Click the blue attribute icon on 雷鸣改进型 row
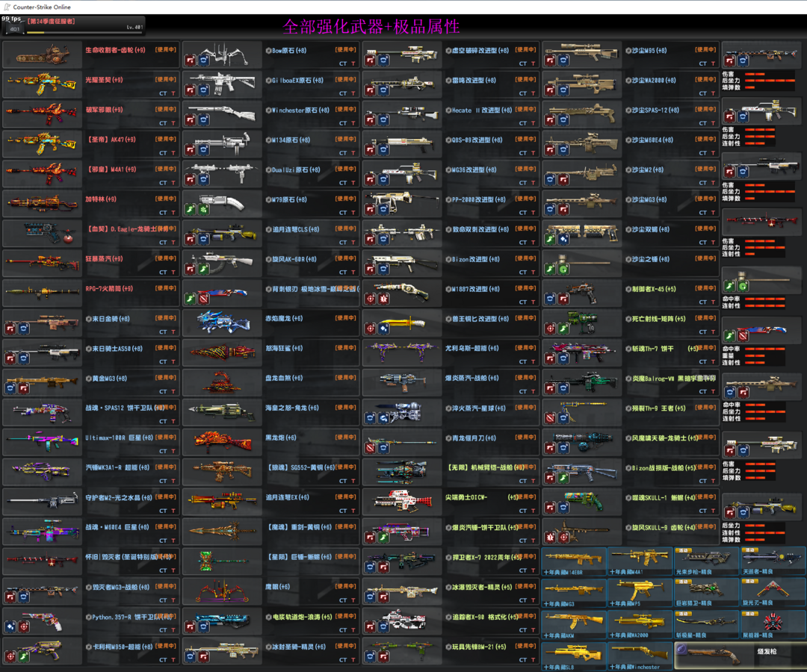 click(383, 90)
